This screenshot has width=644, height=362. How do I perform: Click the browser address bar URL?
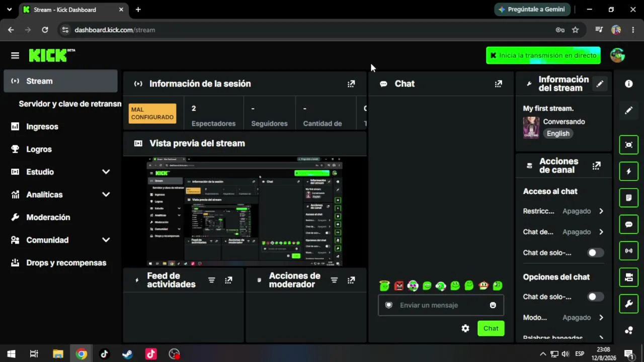115,30
